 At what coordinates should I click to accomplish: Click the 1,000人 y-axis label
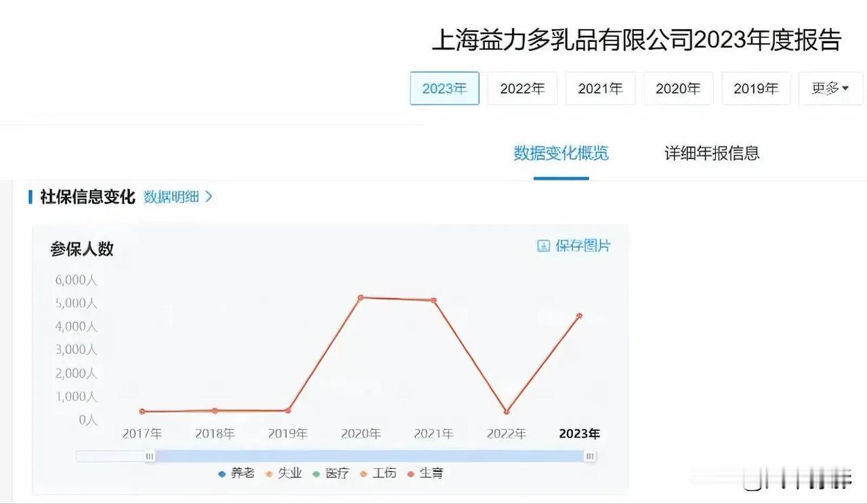tap(77, 396)
